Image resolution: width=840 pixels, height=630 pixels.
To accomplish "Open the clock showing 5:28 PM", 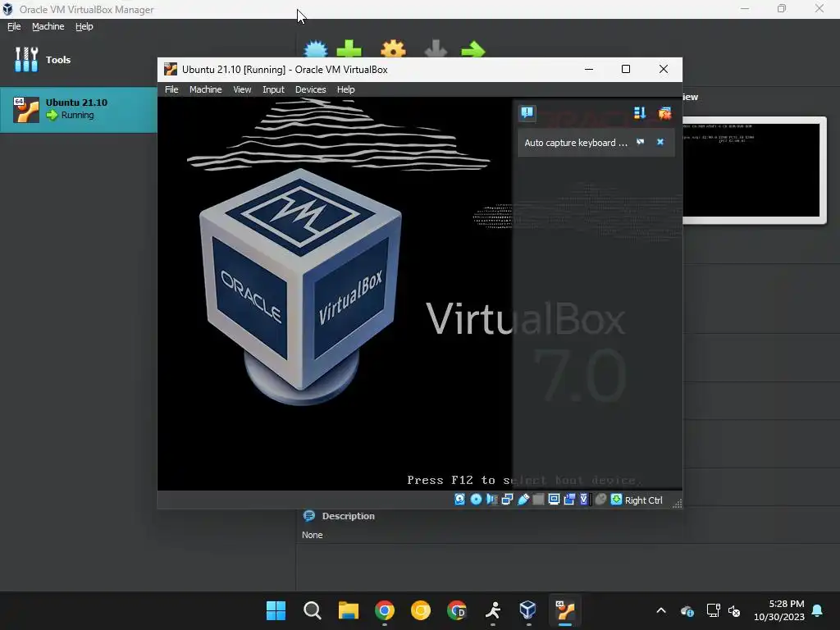I will (779, 610).
